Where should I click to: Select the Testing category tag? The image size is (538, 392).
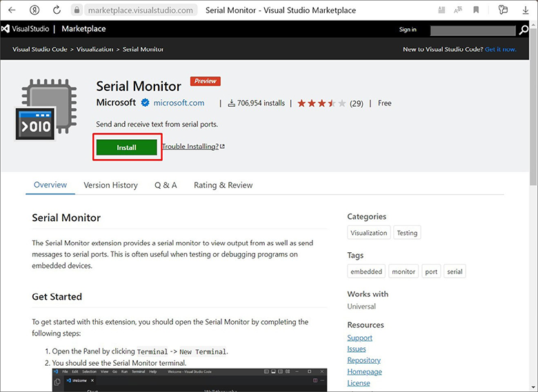407,233
